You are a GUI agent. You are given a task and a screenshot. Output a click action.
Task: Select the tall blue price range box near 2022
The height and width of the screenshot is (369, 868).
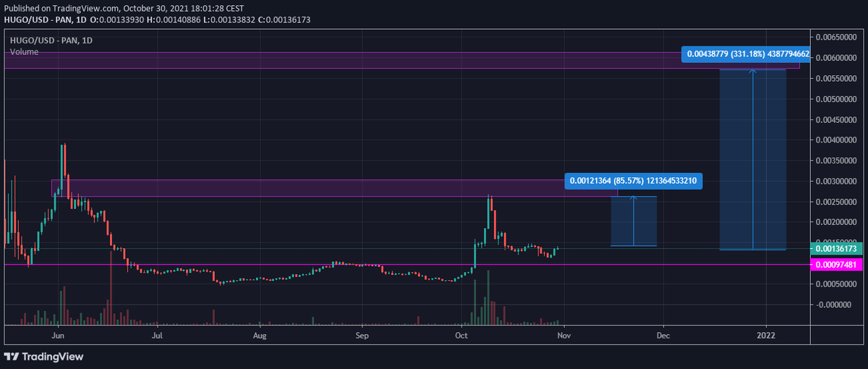[753, 160]
